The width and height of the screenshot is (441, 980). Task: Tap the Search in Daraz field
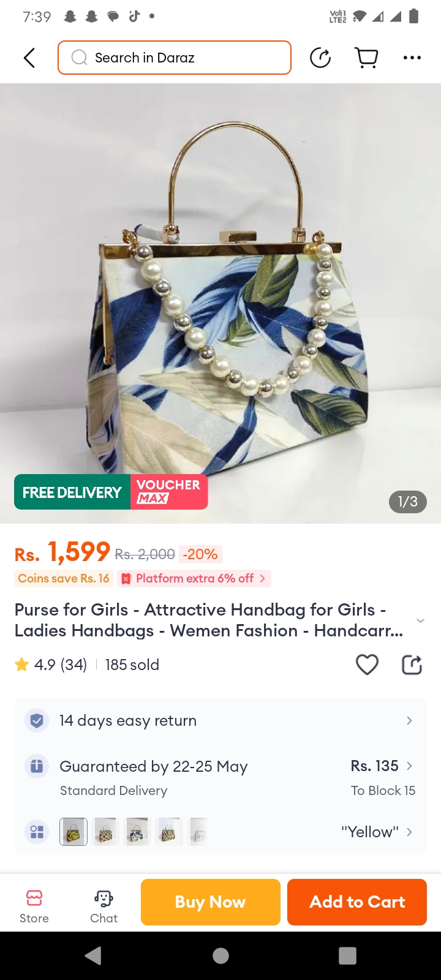(175, 58)
